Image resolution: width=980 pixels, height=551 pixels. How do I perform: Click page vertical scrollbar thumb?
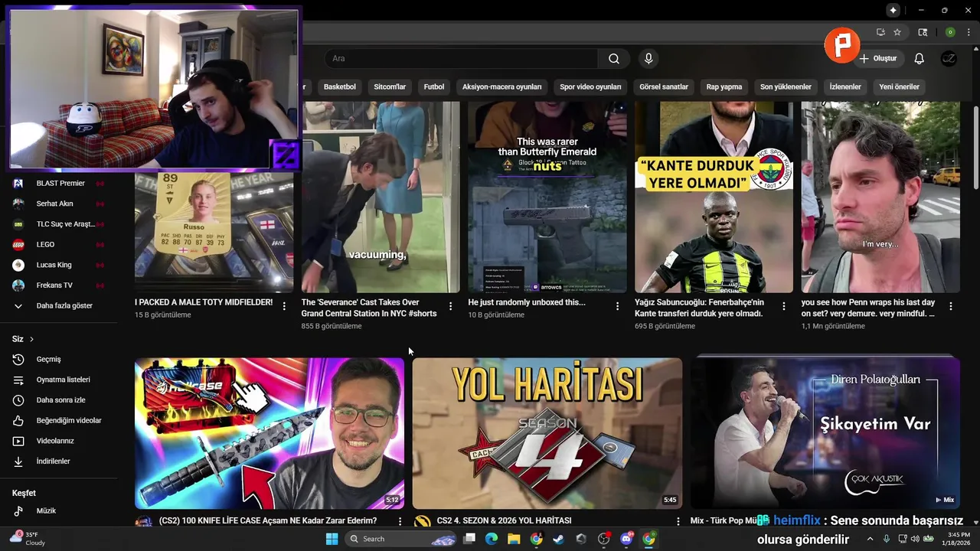pos(975,147)
